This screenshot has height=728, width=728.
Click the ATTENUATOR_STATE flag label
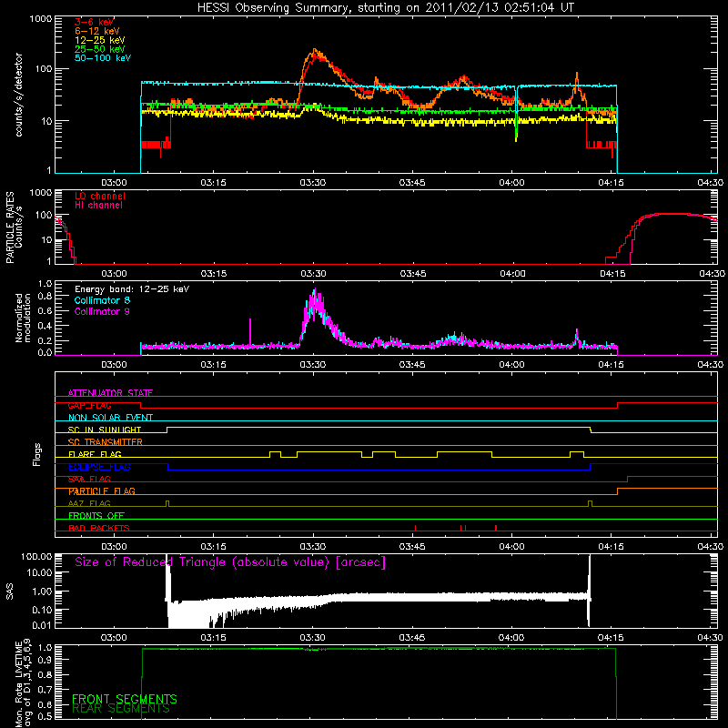point(110,393)
